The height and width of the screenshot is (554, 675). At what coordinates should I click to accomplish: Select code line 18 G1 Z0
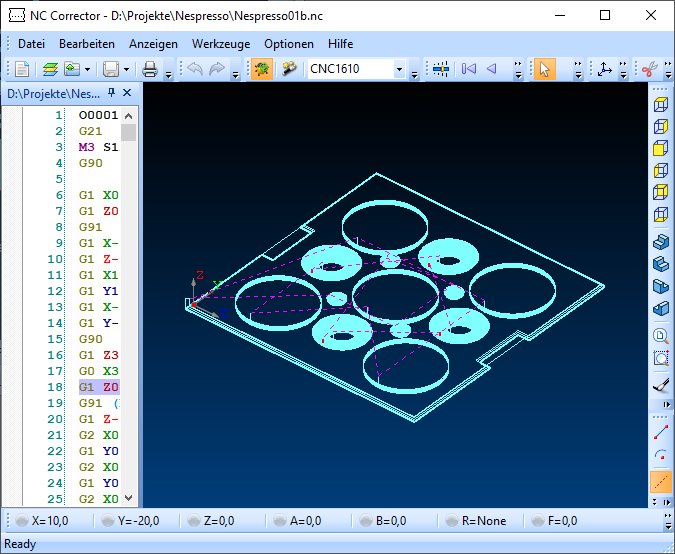[x=98, y=387]
